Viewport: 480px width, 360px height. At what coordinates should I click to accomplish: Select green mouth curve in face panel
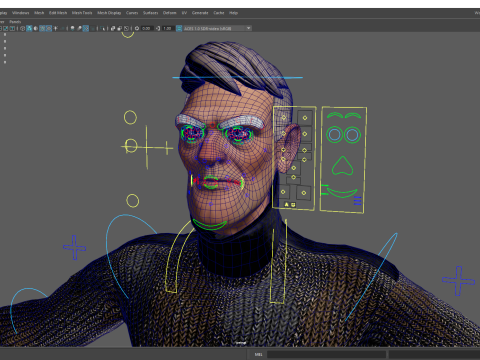pyautogui.click(x=342, y=193)
